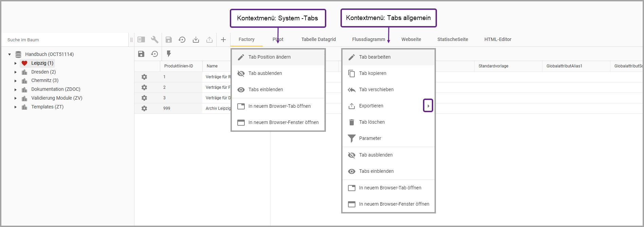Viewport: 644px width, 227px height.
Task: Open the Exportieren submenu arrow
Action: click(x=428, y=106)
